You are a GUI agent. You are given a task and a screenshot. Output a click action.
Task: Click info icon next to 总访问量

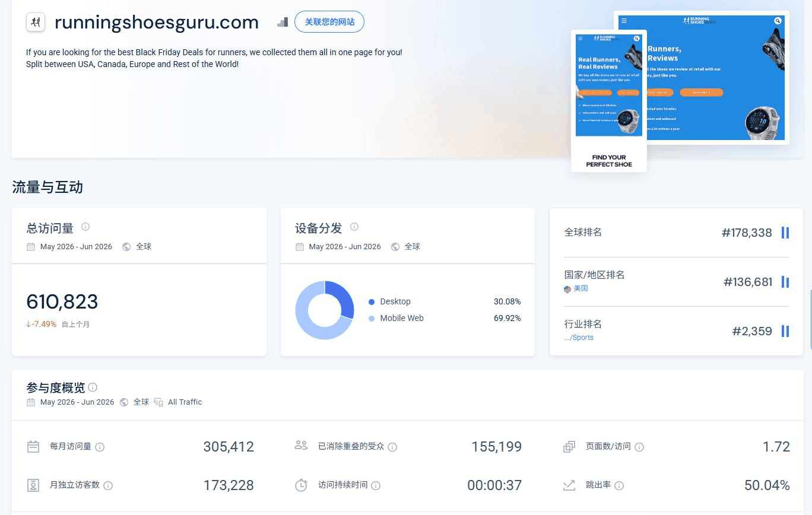[85, 227]
